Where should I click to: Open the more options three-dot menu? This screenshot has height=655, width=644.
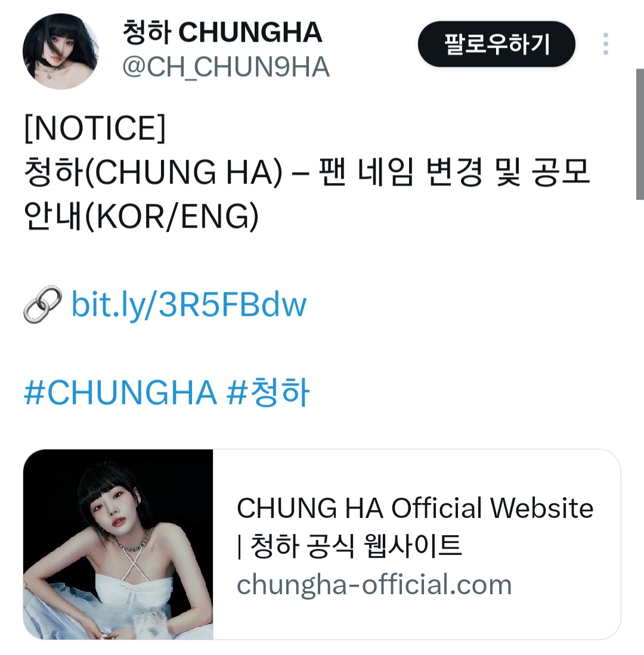[606, 44]
